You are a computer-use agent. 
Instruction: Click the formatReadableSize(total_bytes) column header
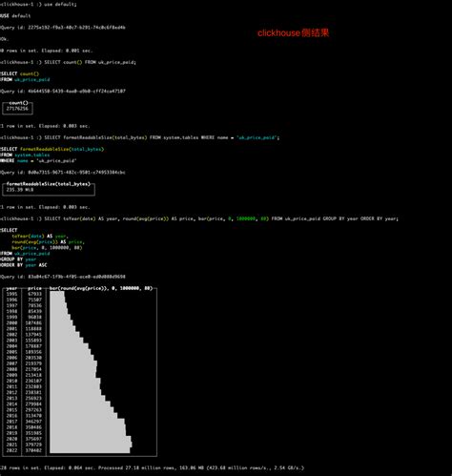(49, 184)
